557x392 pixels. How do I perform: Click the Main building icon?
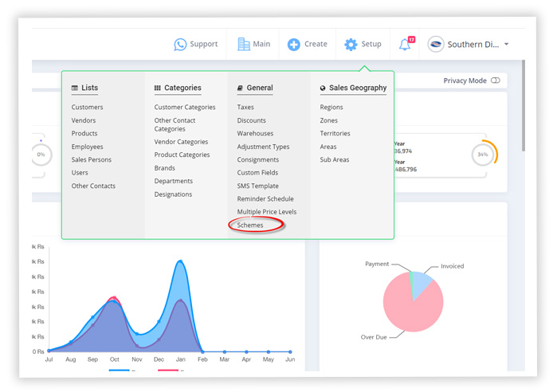coord(244,45)
